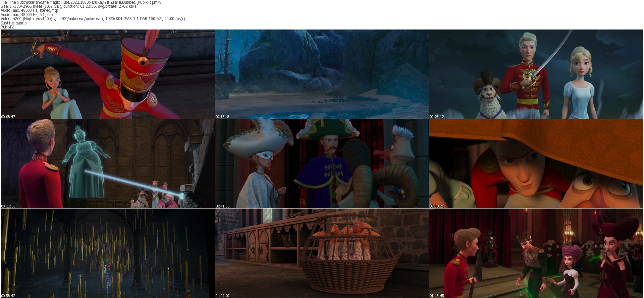Click the 01:15:45 timestamp label
This screenshot has height=298, width=644.
point(437,296)
